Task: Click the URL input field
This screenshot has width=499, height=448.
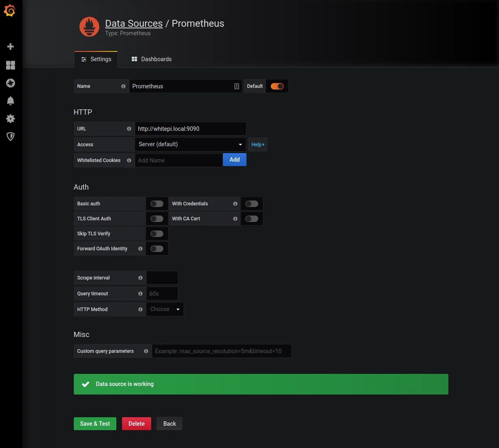Action: [191, 129]
